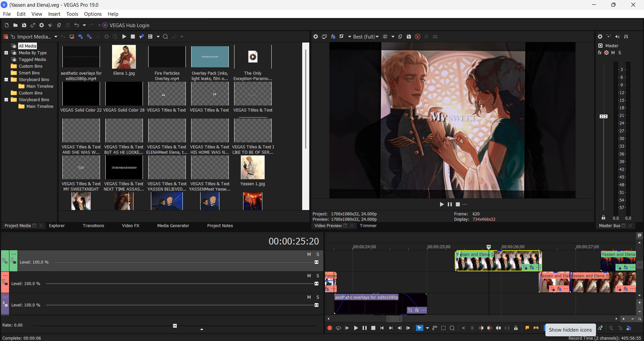Image resolution: width=644 pixels, height=341 pixels.
Task: Save the project with the disk icon
Action: [x=24, y=25]
